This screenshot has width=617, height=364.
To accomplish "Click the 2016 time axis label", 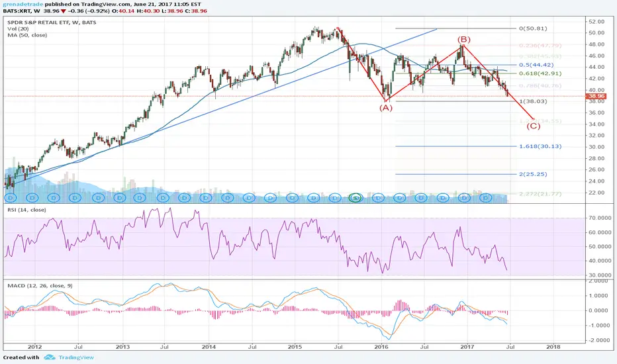I will pyautogui.click(x=381, y=347).
